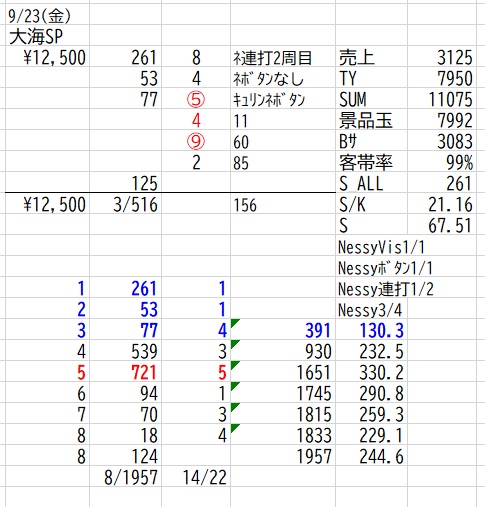This screenshot has height=507, width=485.
Task: Click the blue 130.3 cell
Action: coord(382,331)
